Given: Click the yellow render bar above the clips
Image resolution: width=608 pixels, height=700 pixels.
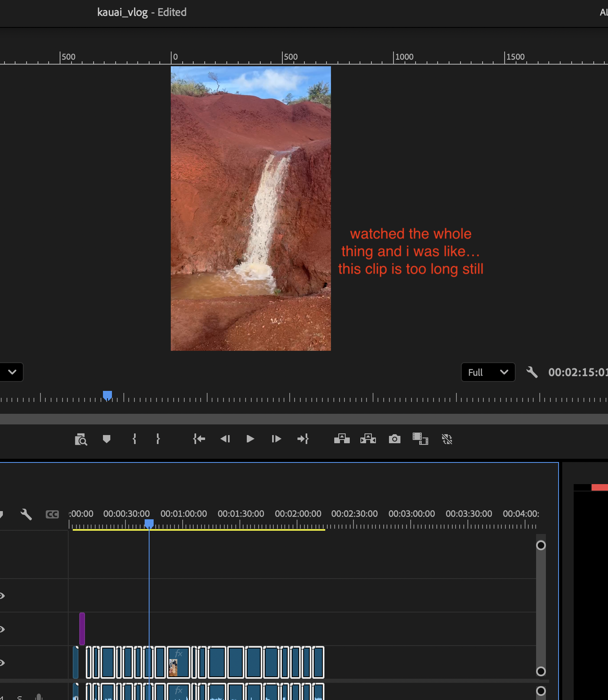Looking at the screenshot, I should click(x=199, y=529).
